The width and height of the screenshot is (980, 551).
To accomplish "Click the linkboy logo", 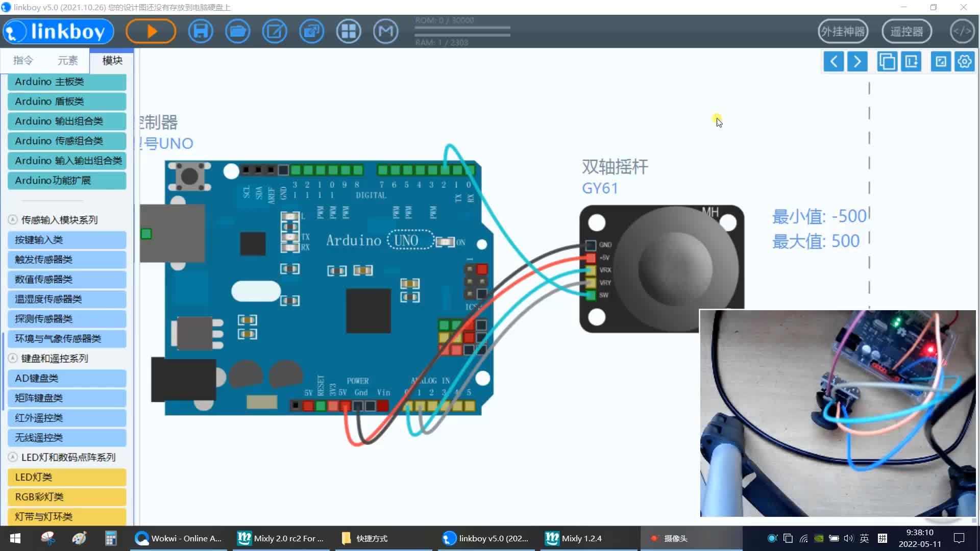I will 58,32.
